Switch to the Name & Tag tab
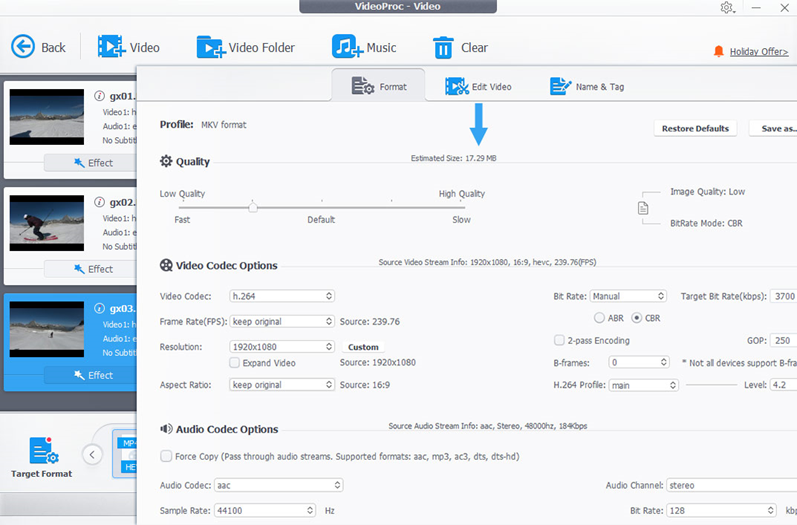Viewport: 797px width, 525px height. click(587, 86)
